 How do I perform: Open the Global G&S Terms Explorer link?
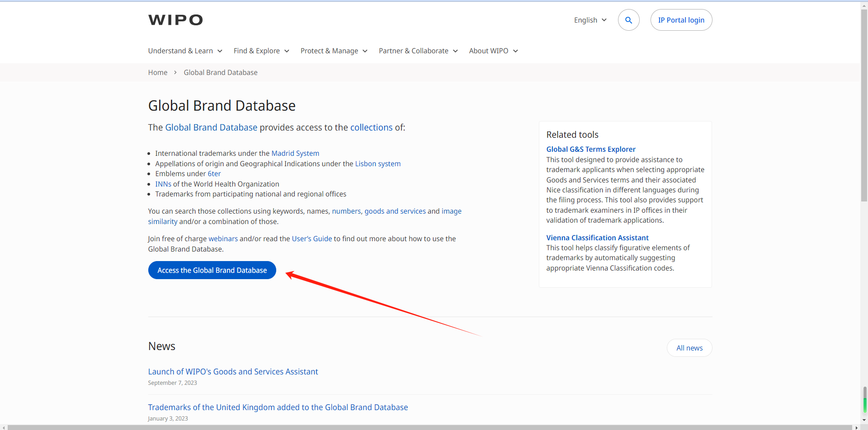pyautogui.click(x=590, y=149)
